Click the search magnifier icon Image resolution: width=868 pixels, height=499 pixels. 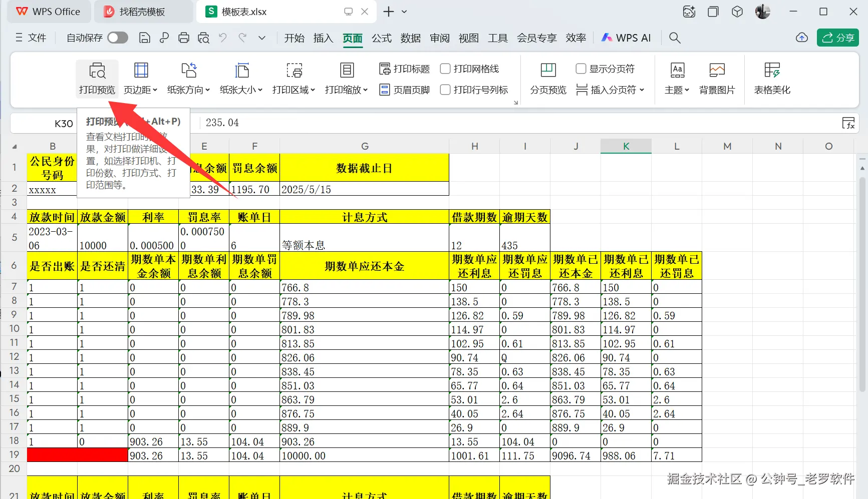(x=675, y=38)
